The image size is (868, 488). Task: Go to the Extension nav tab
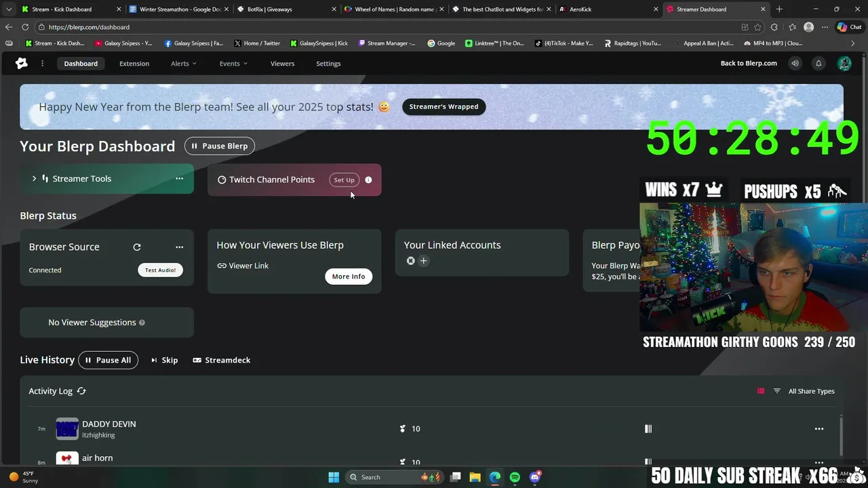(134, 63)
